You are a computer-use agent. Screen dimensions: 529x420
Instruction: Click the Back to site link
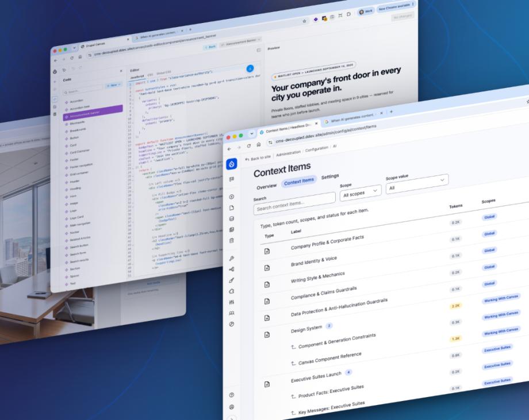tap(258, 158)
